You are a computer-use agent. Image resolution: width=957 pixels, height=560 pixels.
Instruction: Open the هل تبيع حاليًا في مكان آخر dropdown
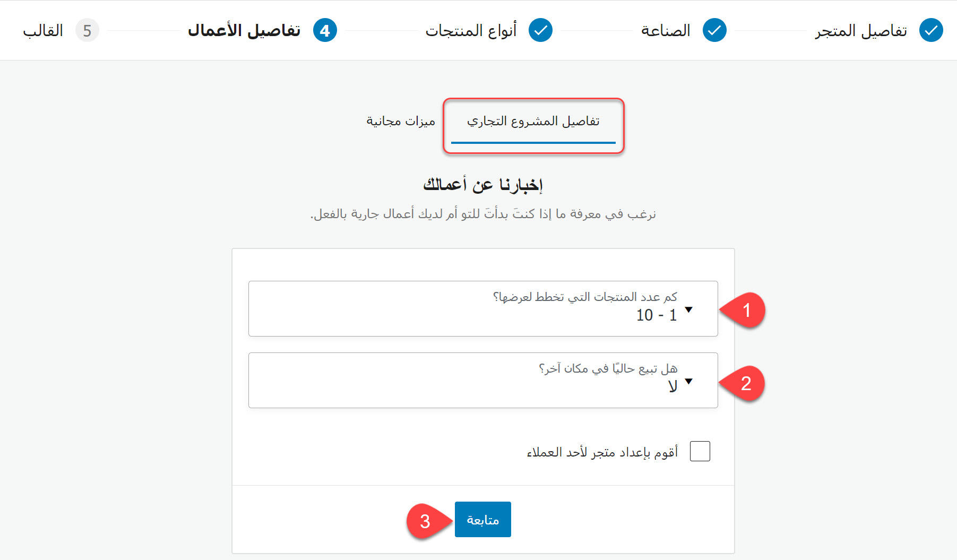pyautogui.click(x=483, y=380)
